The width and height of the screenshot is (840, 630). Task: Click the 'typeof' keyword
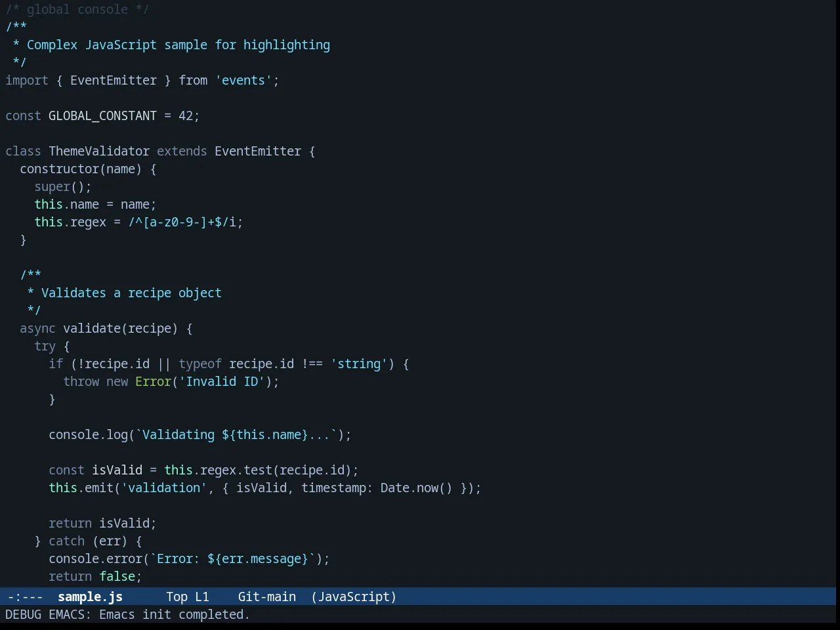(200, 364)
